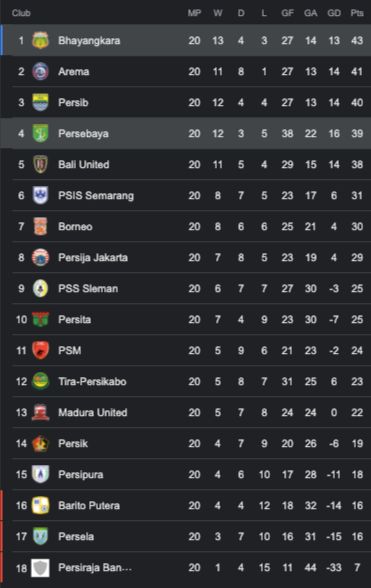Click the green Persebaya crest
This screenshot has width=371, height=588.
40,134
